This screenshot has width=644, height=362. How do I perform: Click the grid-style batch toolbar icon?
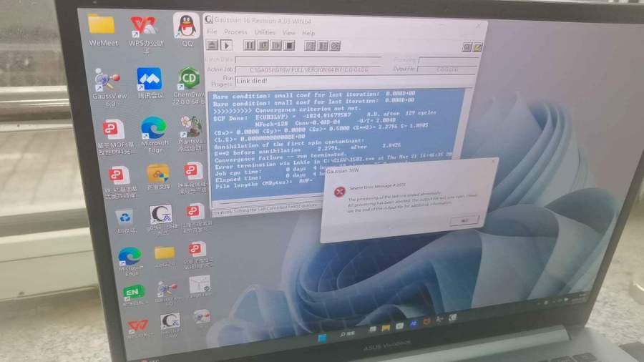pos(323,46)
